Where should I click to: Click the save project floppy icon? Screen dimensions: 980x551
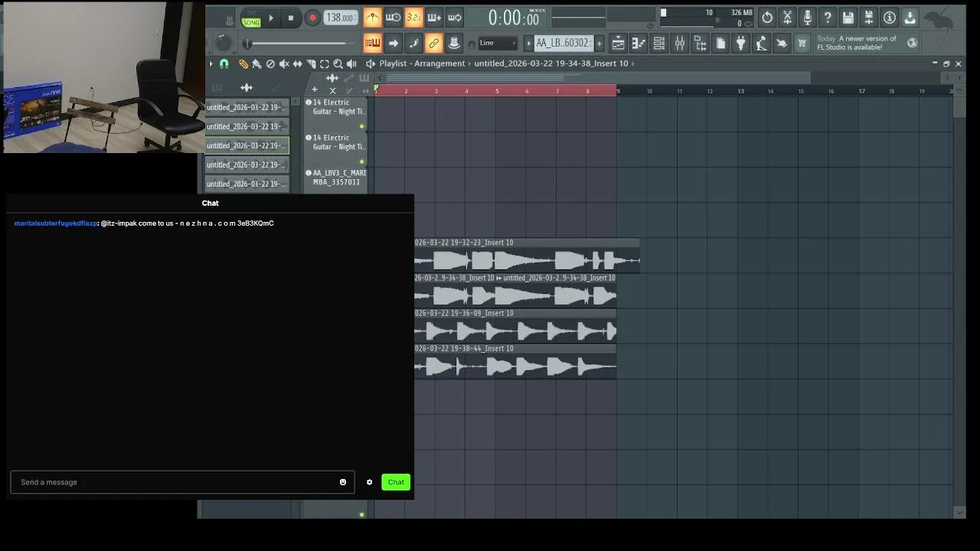848,18
